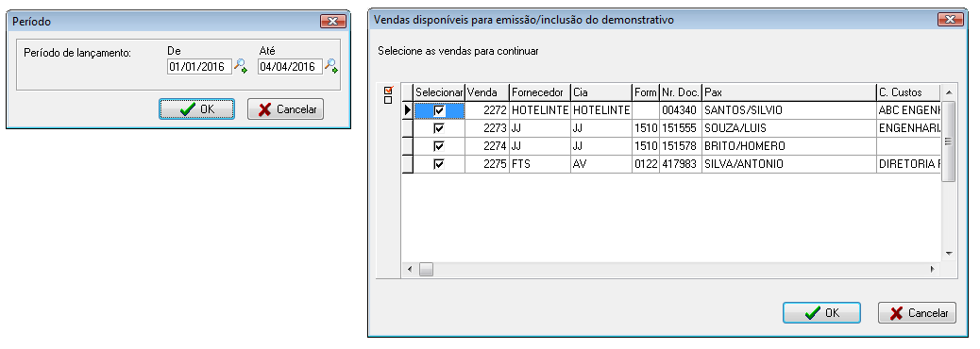Close the Período dialog
This screenshot has height=349, width=980.
click(x=333, y=22)
